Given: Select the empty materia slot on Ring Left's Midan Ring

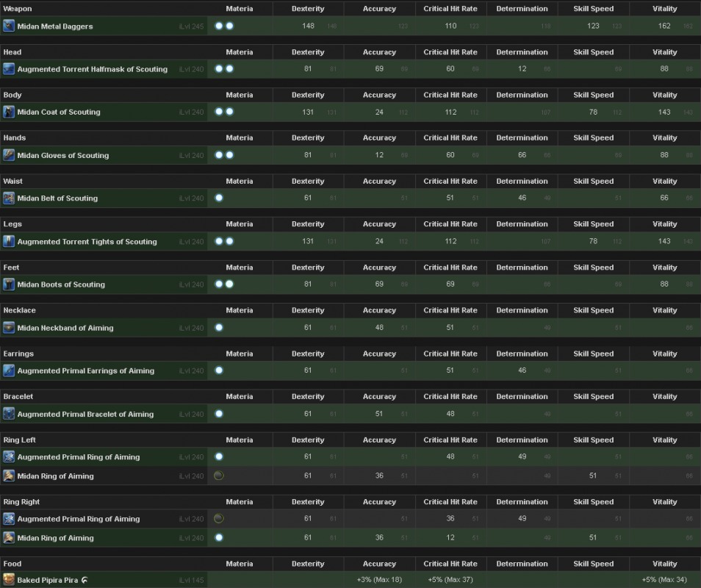Looking at the screenshot, I should pyautogui.click(x=219, y=476).
